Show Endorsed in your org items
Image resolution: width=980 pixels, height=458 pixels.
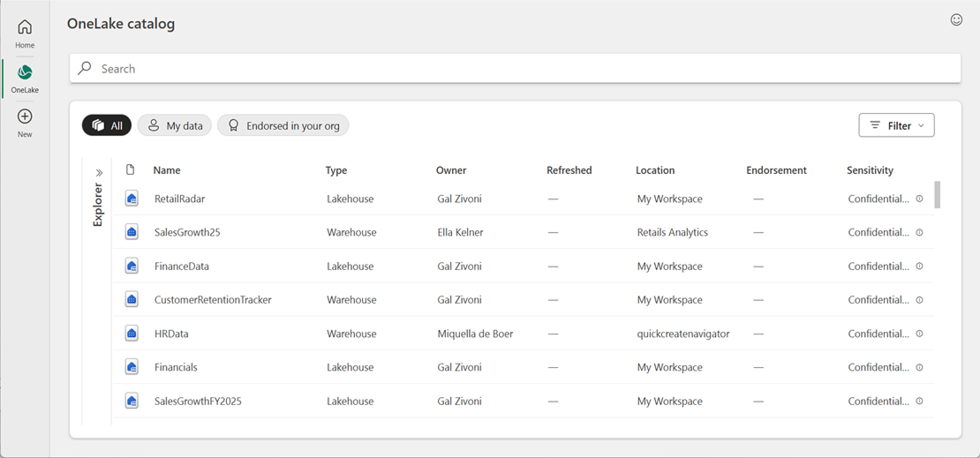coord(283,125)
